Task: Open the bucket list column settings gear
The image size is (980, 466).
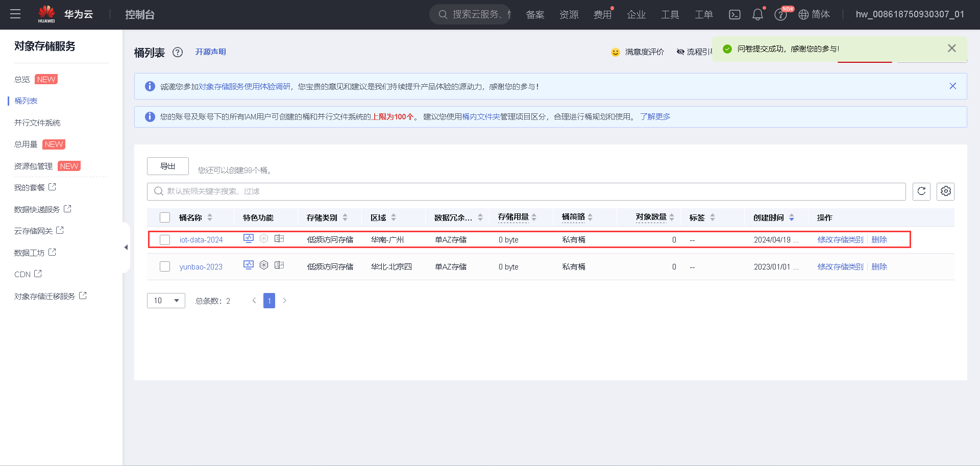Action: [x=945, y=191]
